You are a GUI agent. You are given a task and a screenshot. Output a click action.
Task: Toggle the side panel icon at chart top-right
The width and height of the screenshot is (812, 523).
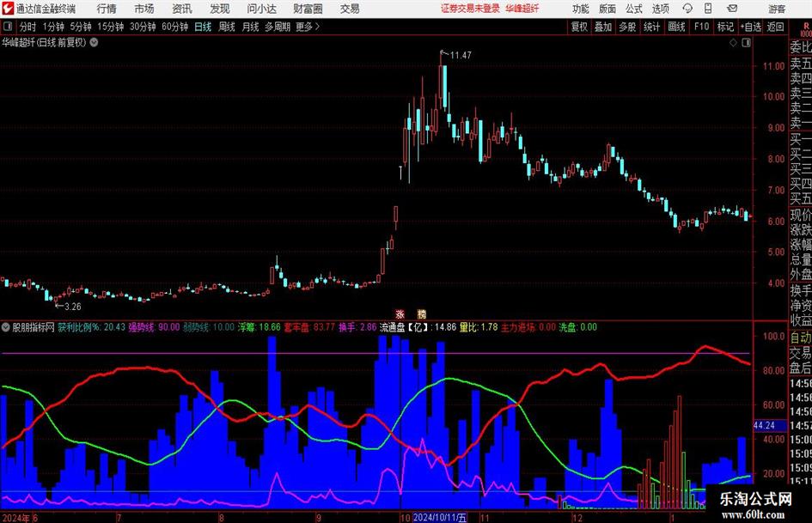[746, 43]
